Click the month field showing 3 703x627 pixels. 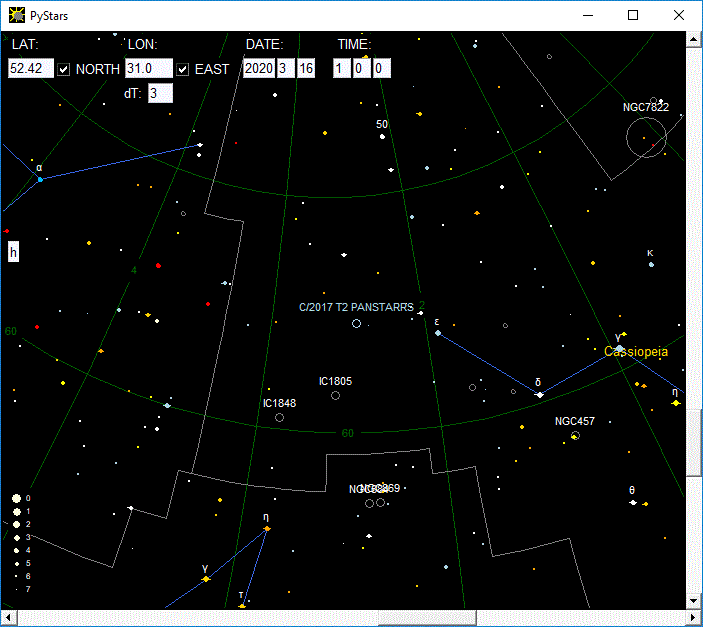pos(285,69)
